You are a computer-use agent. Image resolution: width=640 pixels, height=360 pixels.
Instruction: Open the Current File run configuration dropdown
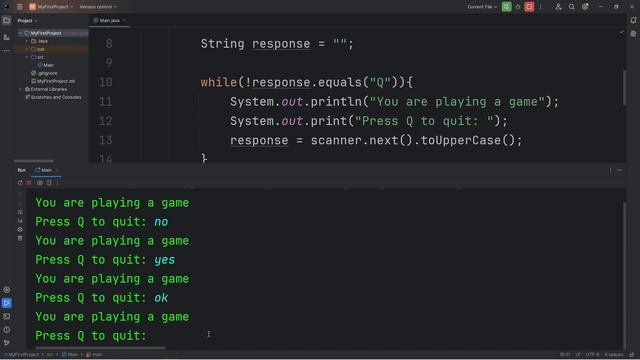[482, 7]
